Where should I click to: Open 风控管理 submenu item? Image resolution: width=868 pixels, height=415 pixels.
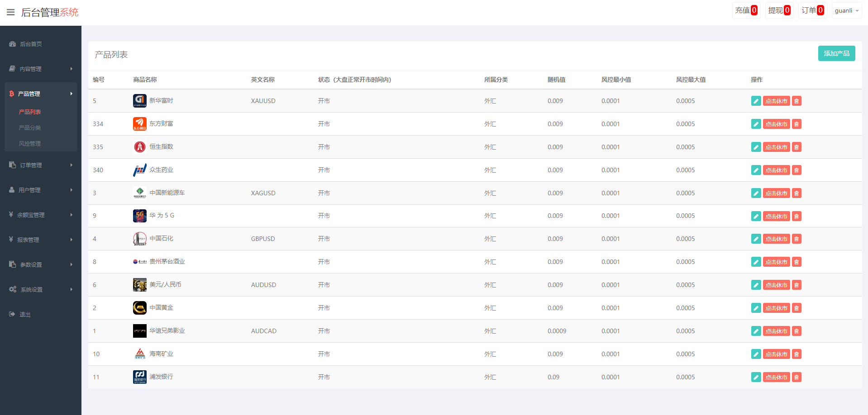(x=30, y=143)
